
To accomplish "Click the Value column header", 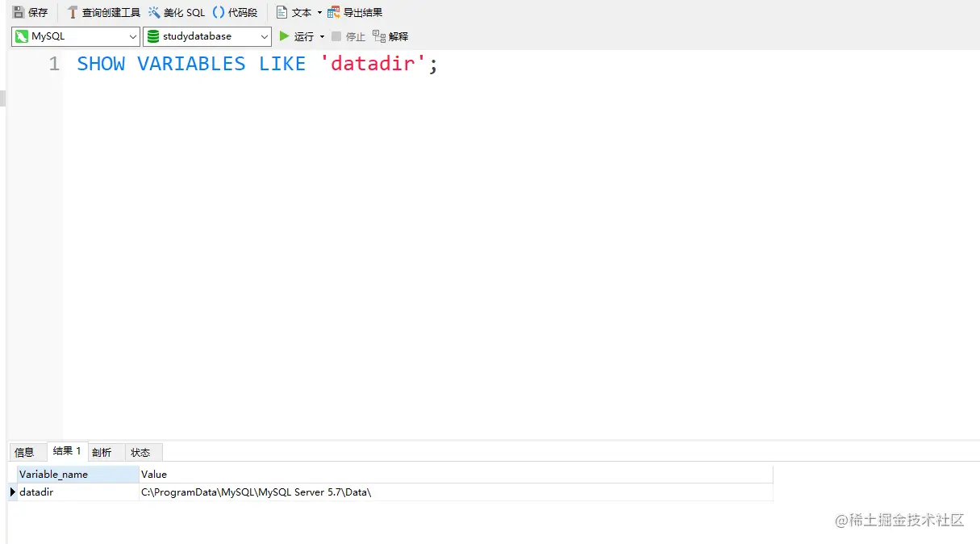I will click(x=456, y=475).
